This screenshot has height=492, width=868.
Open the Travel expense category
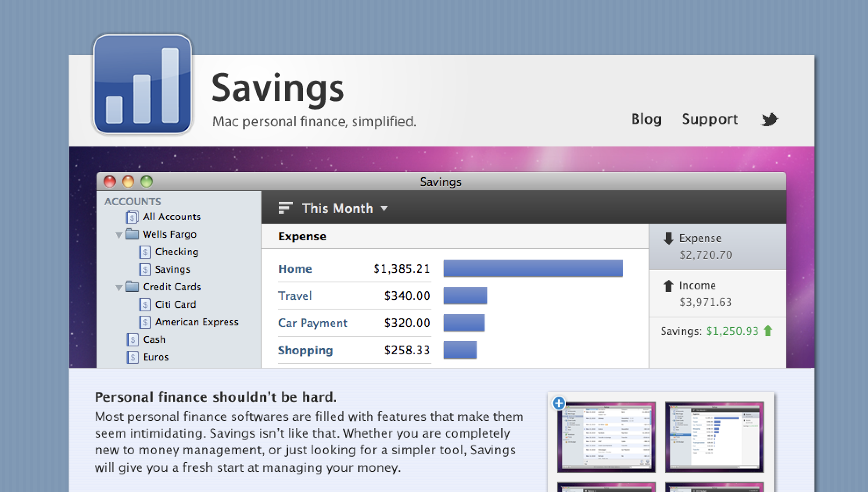(x=295, y=296)
